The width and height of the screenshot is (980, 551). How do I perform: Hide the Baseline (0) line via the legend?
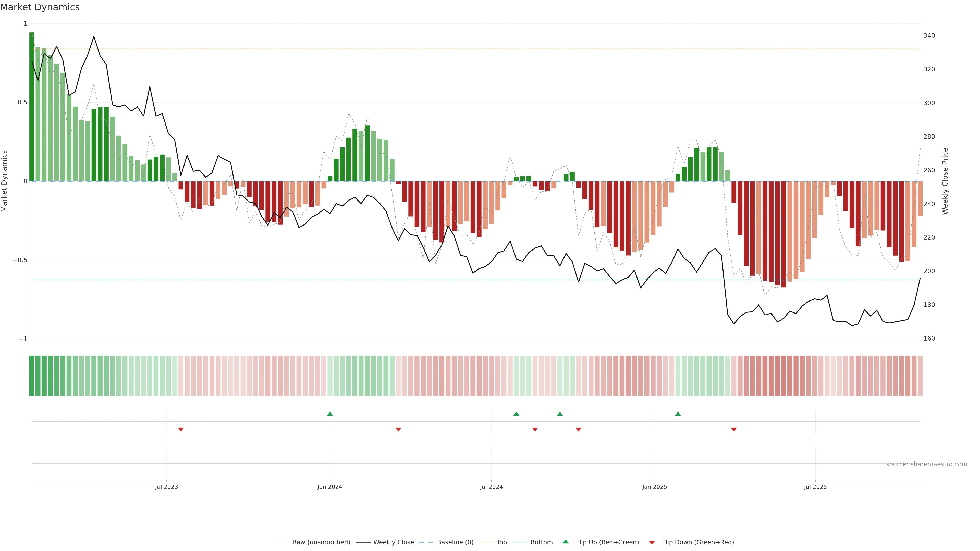coord(455,542)
